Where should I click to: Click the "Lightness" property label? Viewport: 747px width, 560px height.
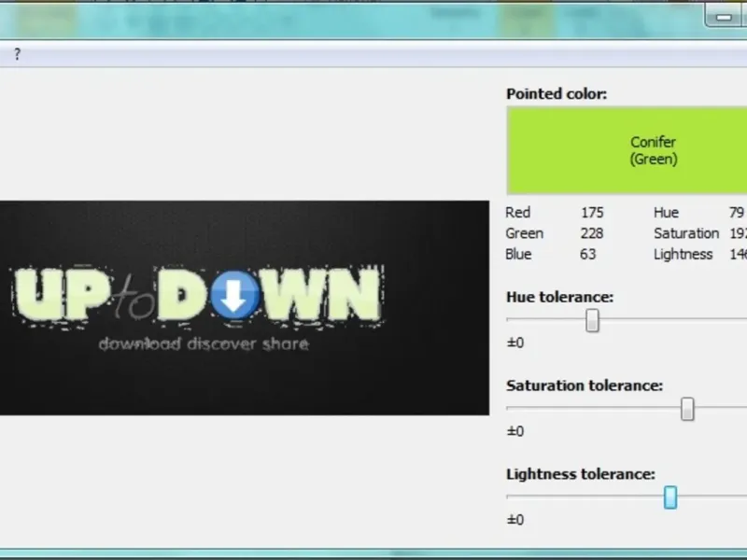684,254
